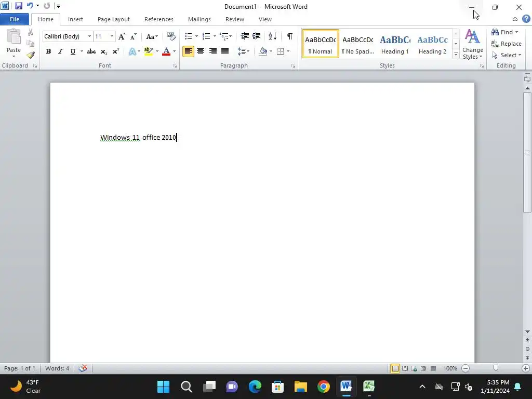Open the Change Styles button
Image resolution: width=532 pixels, height=399 pixels.
click(473, 44)
